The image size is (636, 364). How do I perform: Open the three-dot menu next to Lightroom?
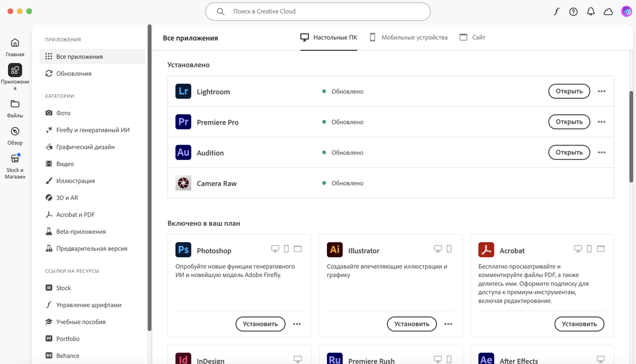tap(602, 91)
